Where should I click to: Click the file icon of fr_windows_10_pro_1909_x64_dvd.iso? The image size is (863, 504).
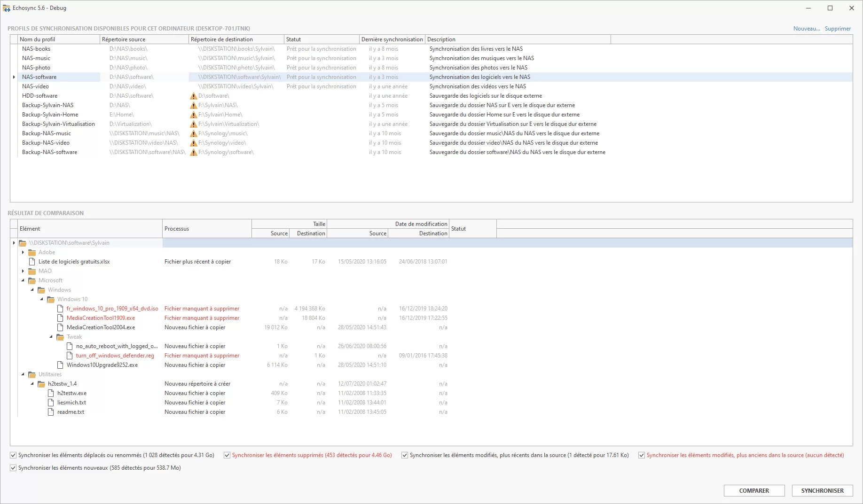tap(60, 309)
